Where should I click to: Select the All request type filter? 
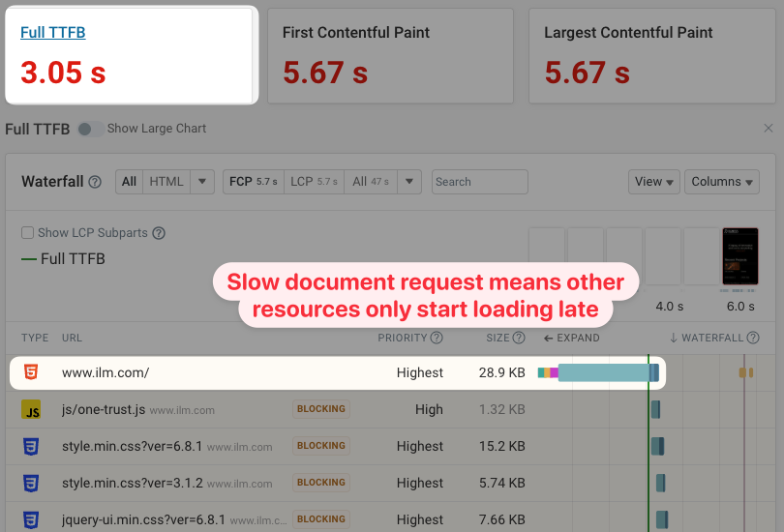tap(129, 182)
